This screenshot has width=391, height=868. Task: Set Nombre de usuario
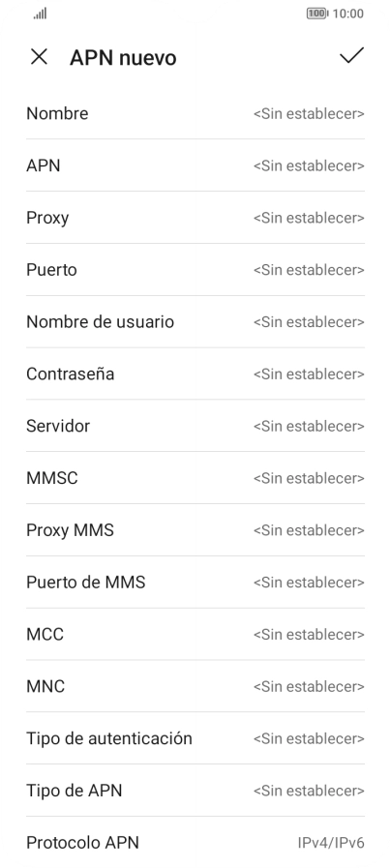click(195, 321)
